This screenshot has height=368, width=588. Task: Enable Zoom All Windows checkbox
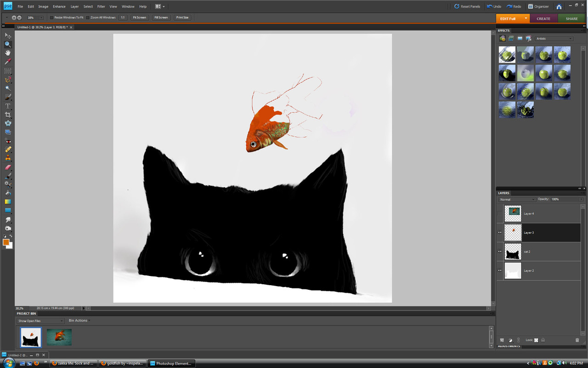[88, 17]
